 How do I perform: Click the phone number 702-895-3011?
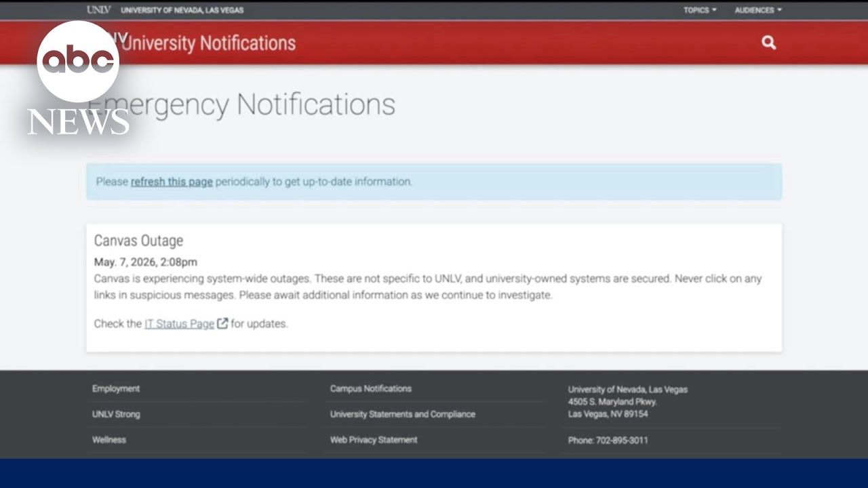(622, 441)
